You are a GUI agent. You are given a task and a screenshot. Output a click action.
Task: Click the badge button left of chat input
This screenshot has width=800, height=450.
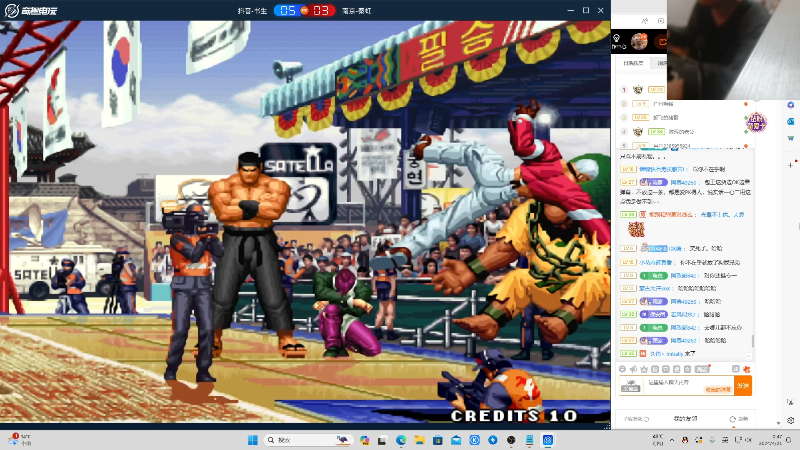(631, 386)
